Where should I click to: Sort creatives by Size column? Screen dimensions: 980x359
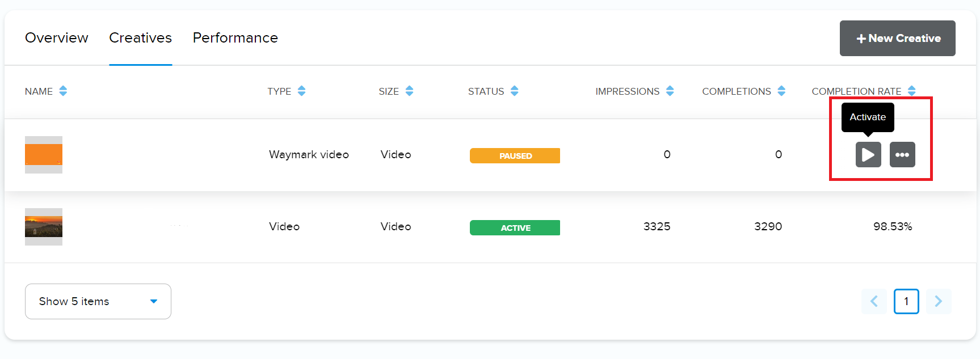tap(409, 91)
